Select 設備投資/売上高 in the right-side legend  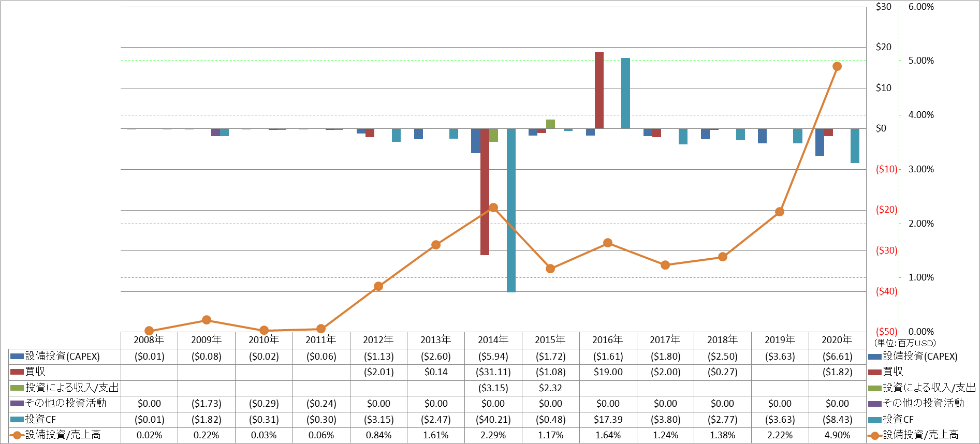(x=914, y=435)
